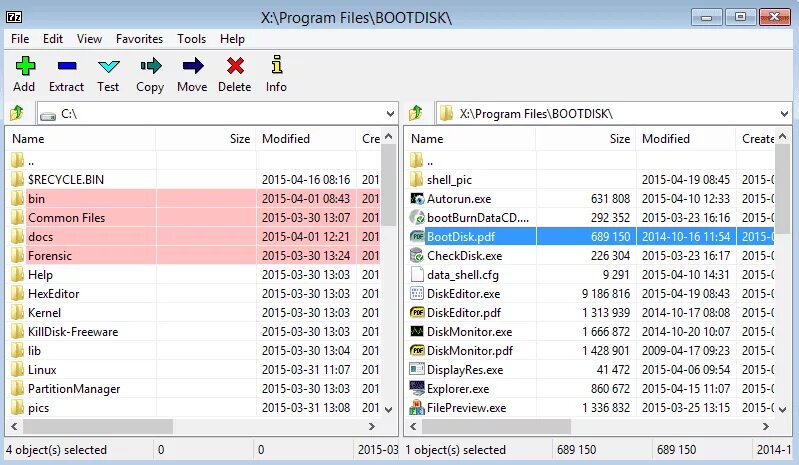Click the parent '..' entry in left panel
The image size is (799, 465).
click(x=31, y=162)
